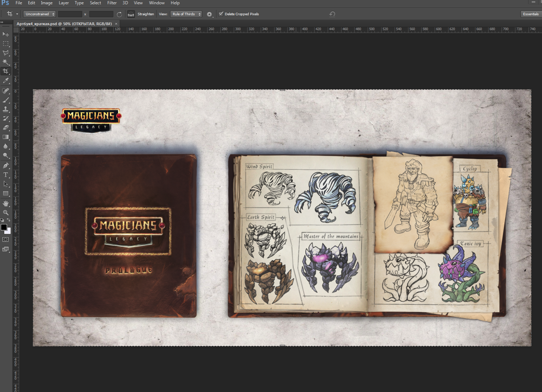
Task: Toggle Quick Mask mode
Action: [x=6, y=240]
